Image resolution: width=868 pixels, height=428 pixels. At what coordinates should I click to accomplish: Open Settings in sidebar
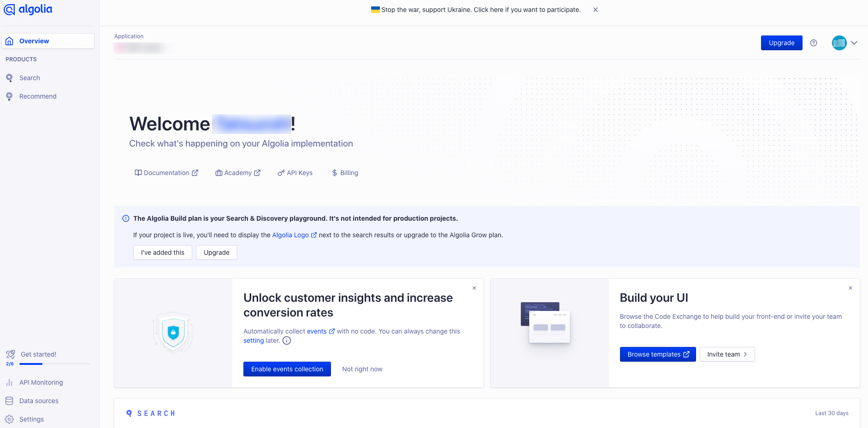click(31, 419)
